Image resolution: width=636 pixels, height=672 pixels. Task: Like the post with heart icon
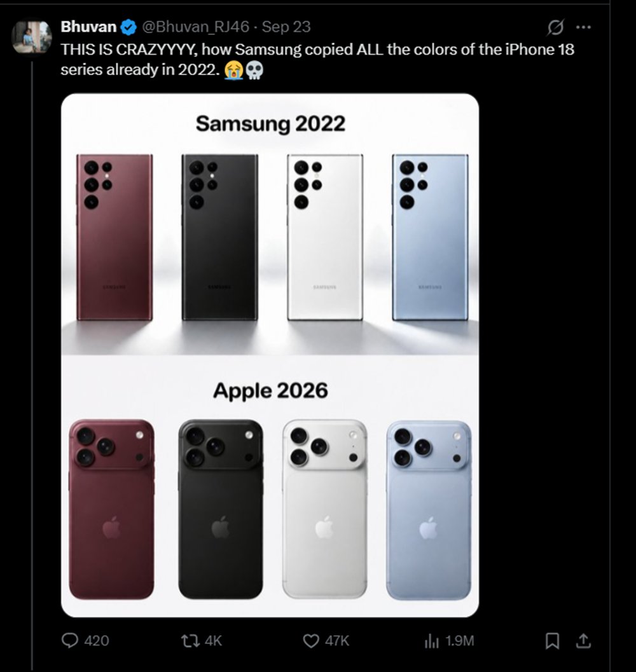[311, 641]
